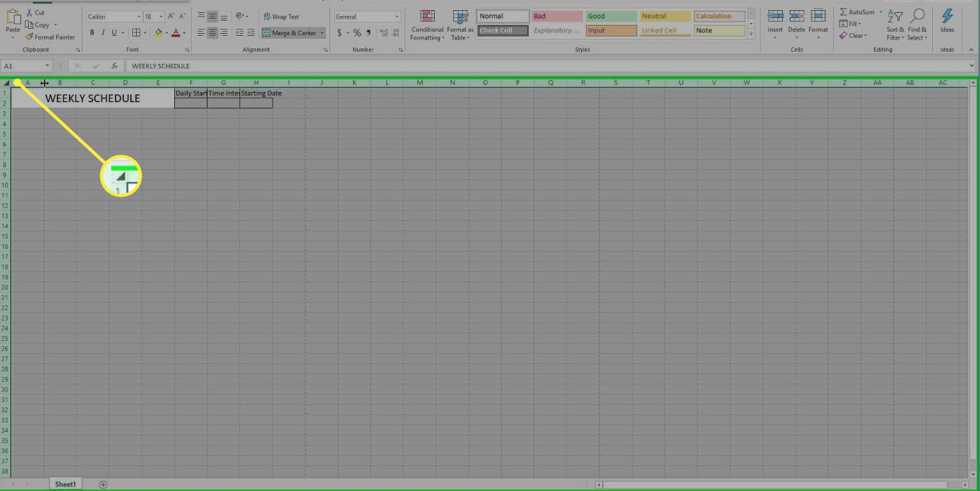Viewport: 980px width, 491px height.
Task: Apply borders using the Borders icon
Action: [x=135, y=33]
